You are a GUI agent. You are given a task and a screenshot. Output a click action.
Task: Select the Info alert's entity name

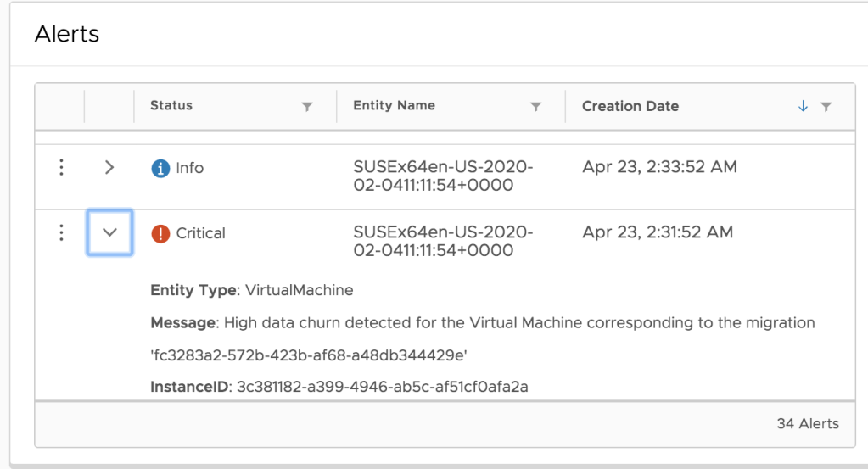[x=442, y=176]
